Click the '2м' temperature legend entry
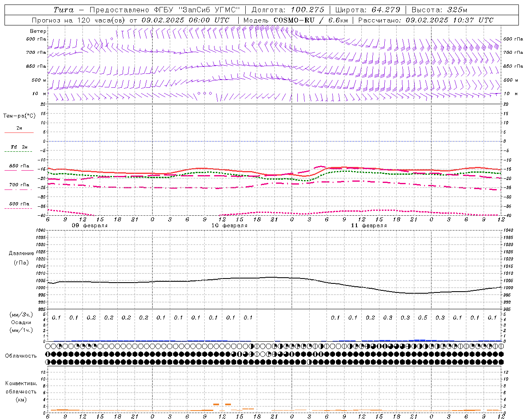 pos(19,128)
